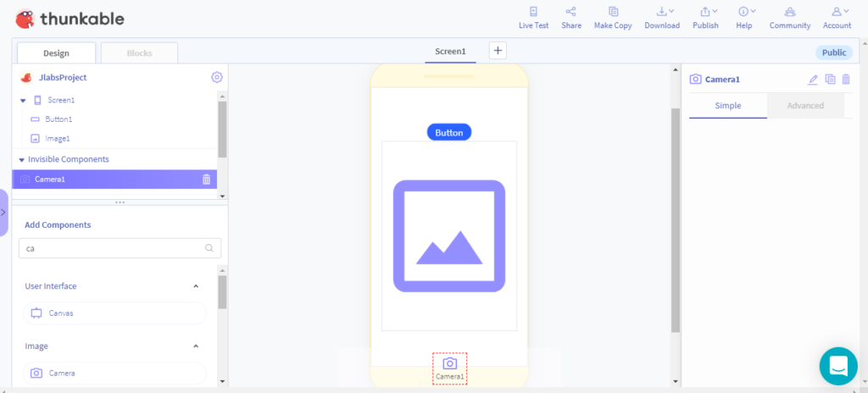Open JlabsProject settings gear
This screenshot has height=393, width=868.
click(x=217, y=77)
